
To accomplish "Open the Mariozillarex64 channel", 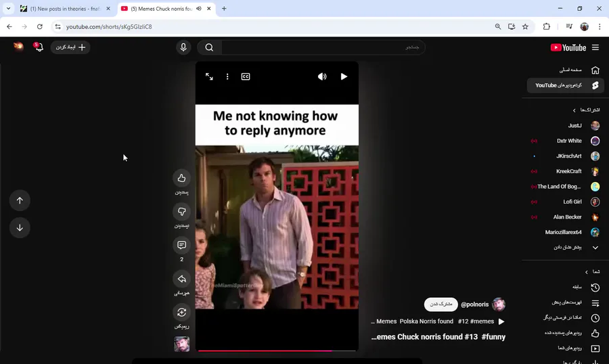I will (x=565, y=232).
